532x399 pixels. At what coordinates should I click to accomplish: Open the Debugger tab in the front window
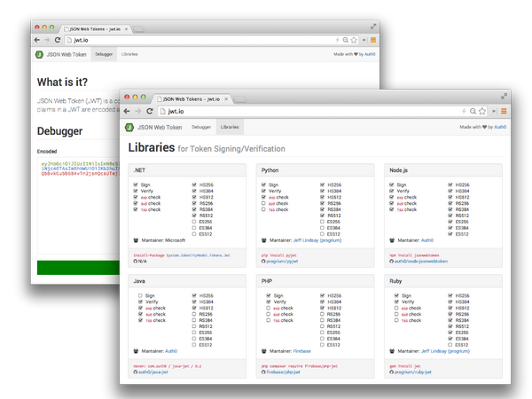point(201,127)
